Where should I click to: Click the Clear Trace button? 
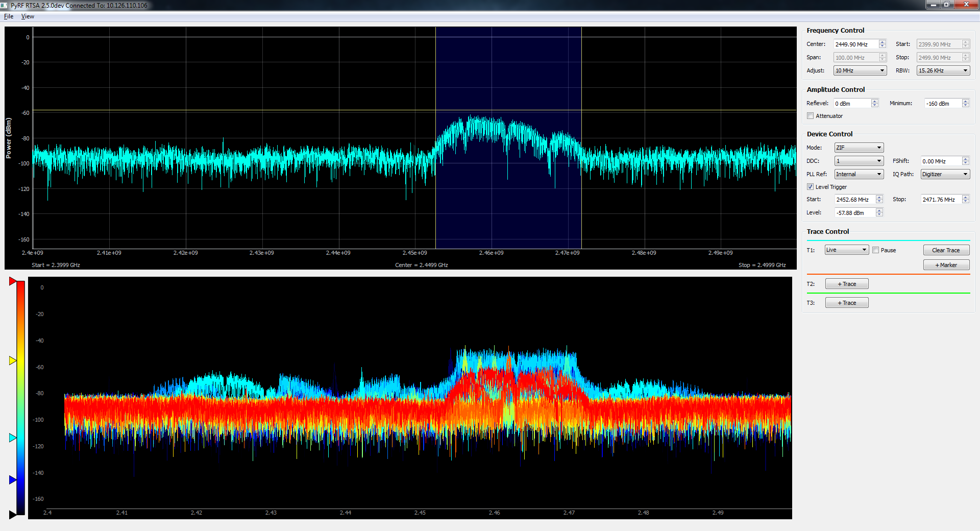[946, 250]
